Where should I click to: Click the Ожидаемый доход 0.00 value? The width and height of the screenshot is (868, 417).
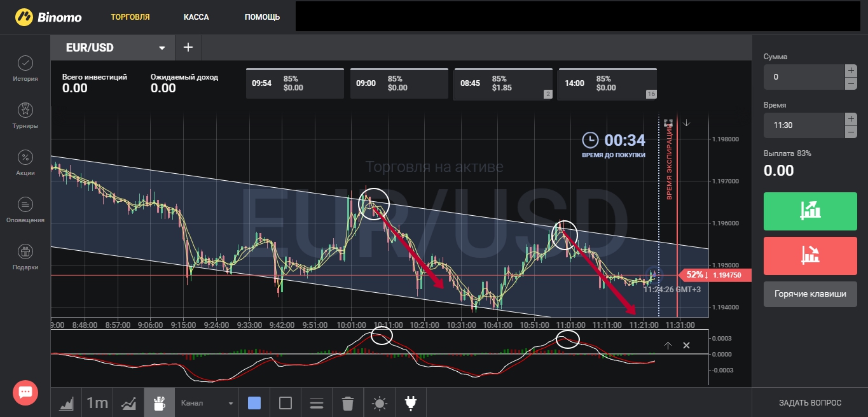click(184, 83)
